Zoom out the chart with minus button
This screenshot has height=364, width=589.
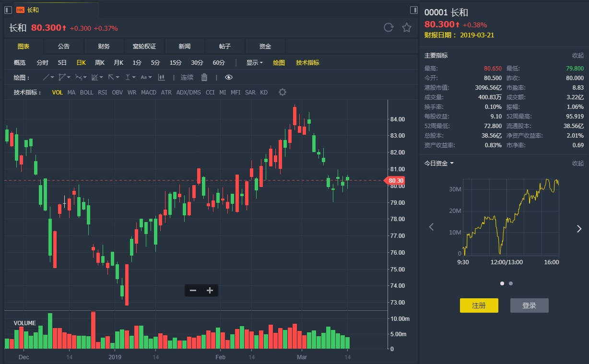(193, 290)
